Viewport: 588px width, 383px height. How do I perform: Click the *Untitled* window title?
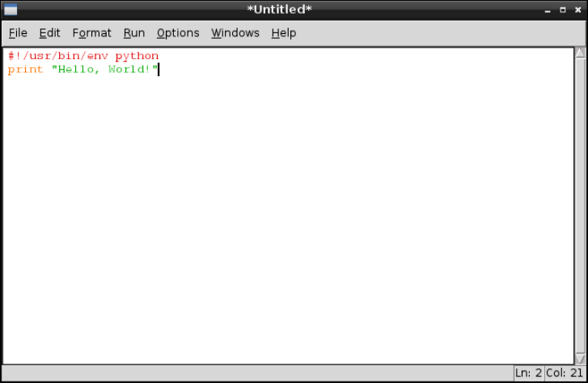tap(279, 10)
